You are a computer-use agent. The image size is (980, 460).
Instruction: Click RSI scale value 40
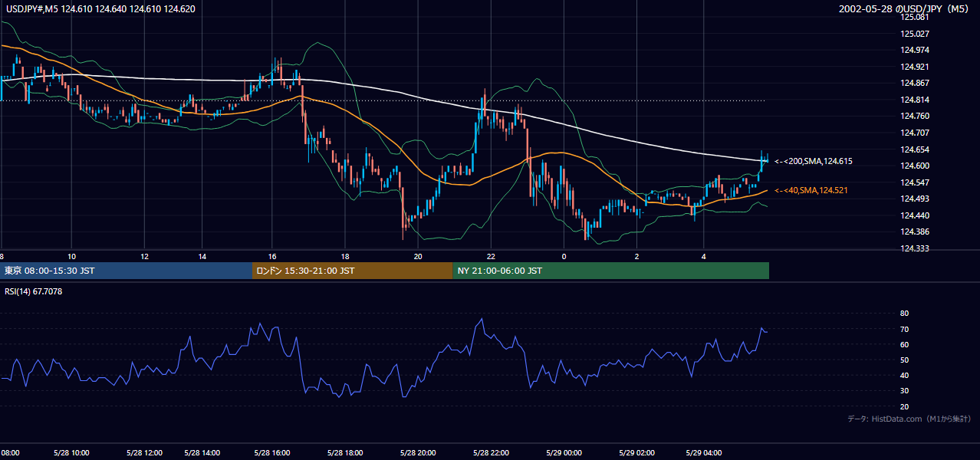tap(904, 376)
